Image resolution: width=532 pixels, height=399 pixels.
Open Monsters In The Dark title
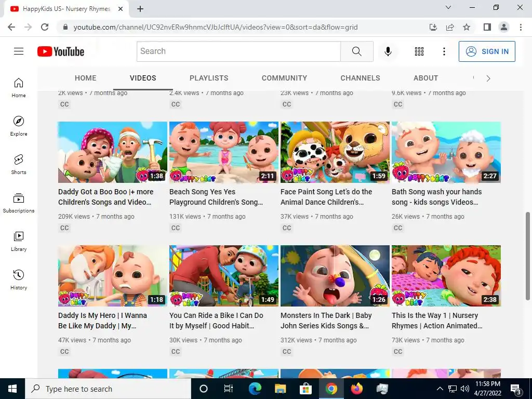326,320
